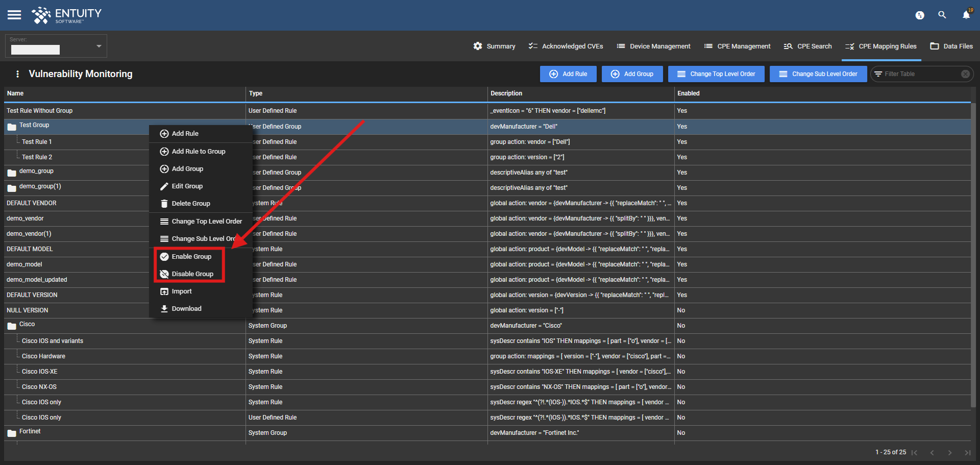Click the demo_group folder icon
Image resolution: width=980 pixels, height=465 pixels.
coord(12,173)
